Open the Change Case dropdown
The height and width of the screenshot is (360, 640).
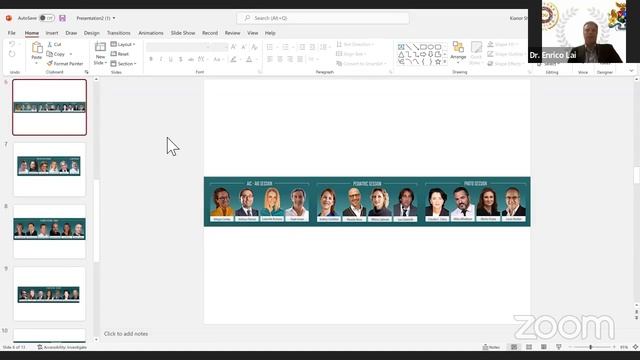[x=218, y=60]
